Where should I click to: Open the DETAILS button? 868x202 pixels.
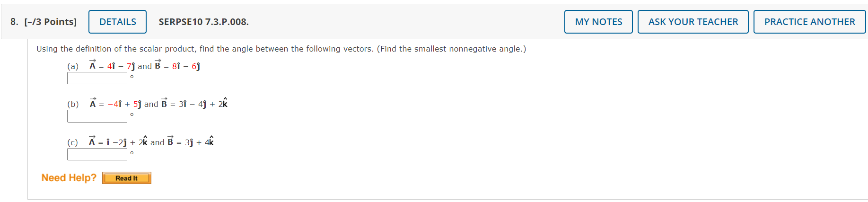tap(117, 22)
